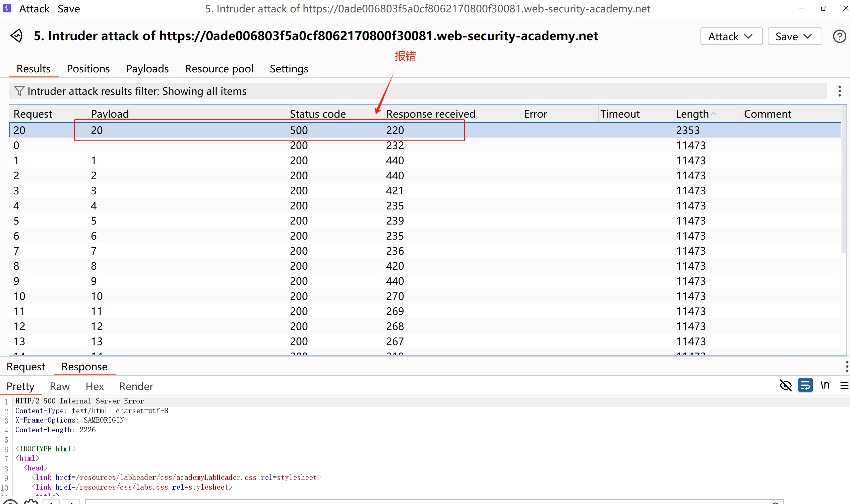Expand the Attack dropdown button
This screenshot has width=850, height=504.
pyautogui.click(x=731, y=36)
